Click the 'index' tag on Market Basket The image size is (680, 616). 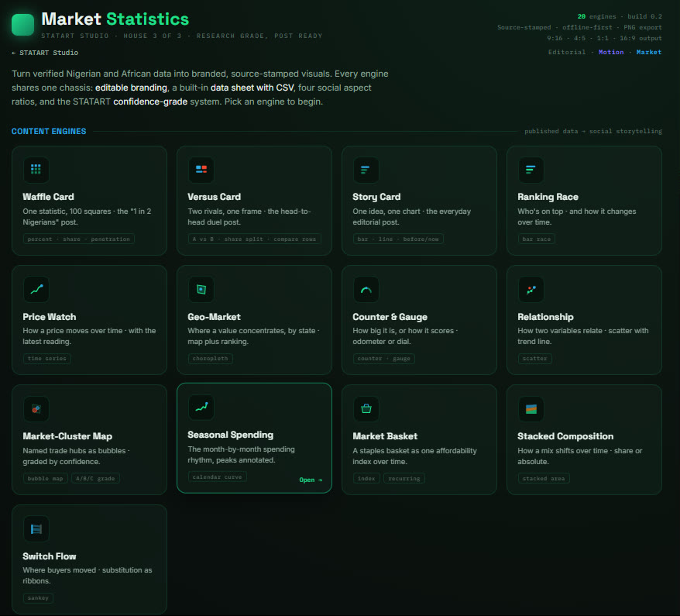366,479
